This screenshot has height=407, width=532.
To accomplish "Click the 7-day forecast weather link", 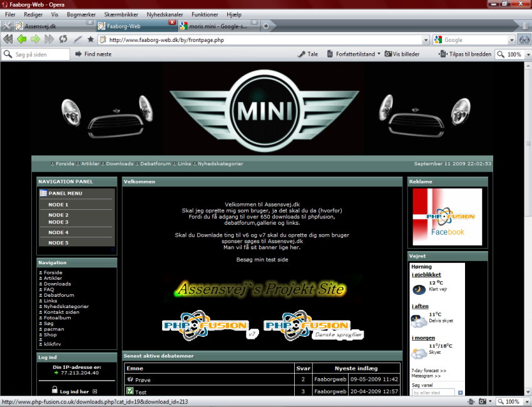I will tap(429, 371).
